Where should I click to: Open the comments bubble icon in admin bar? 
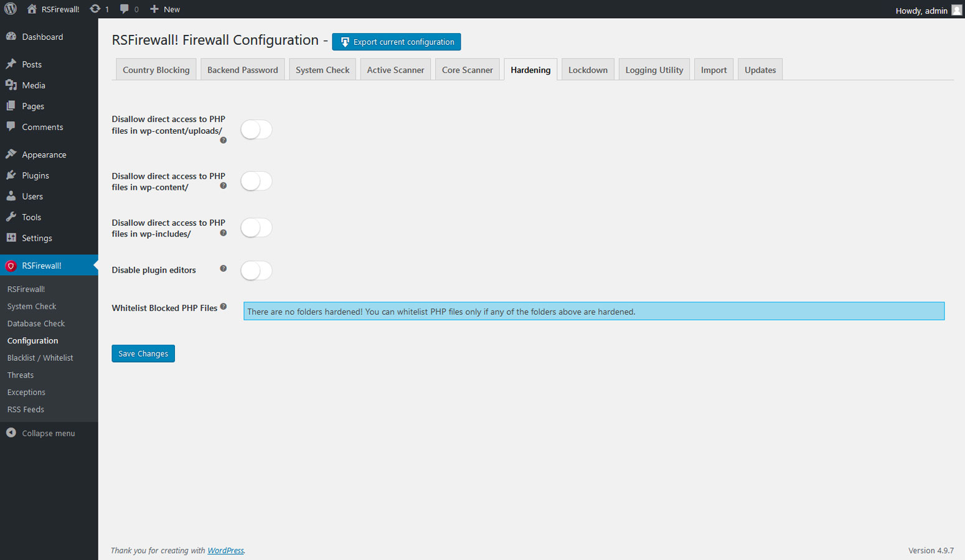pyautogui.click(x=125, y=9)
